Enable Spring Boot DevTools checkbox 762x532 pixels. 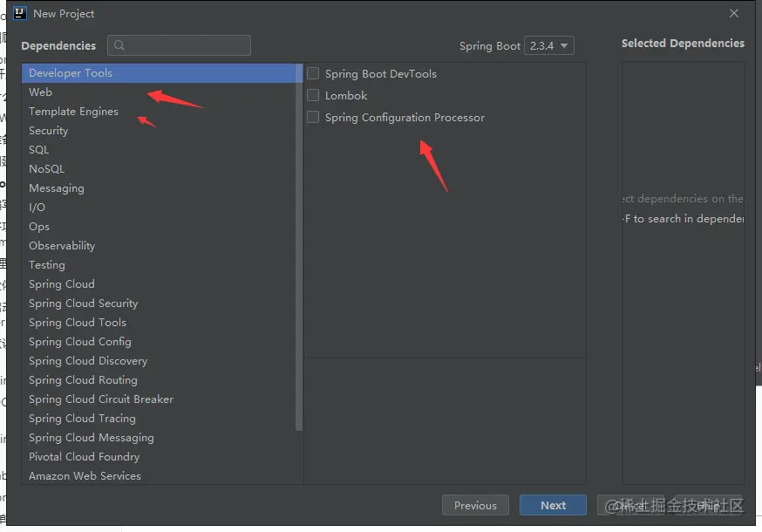coord(313,73)
